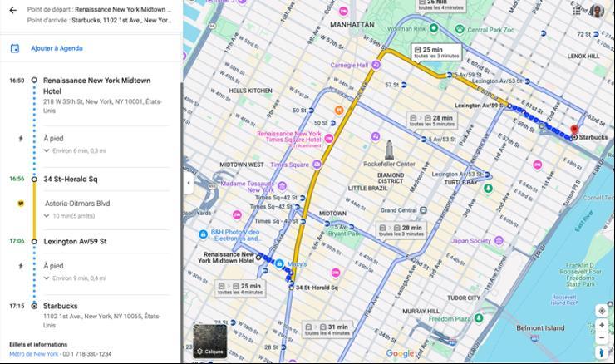Click the 34 St-Herald Sq station on map

click(x=291, y=288)
